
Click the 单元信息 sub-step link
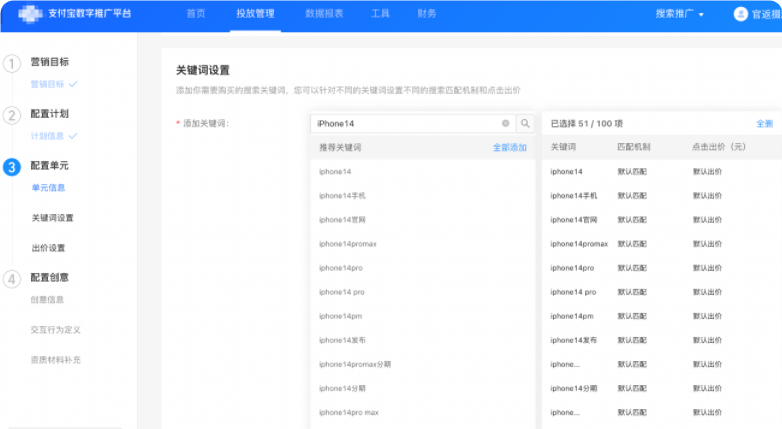48,188
